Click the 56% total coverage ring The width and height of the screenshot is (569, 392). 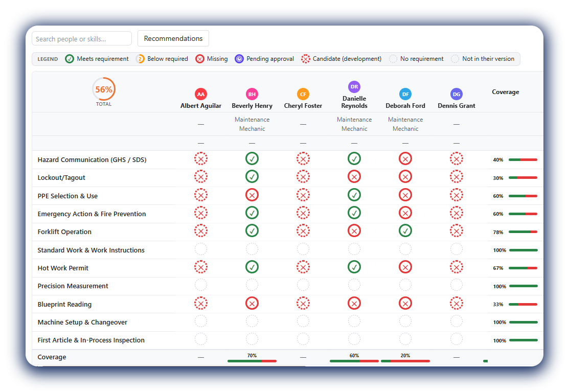coord(104,89)
